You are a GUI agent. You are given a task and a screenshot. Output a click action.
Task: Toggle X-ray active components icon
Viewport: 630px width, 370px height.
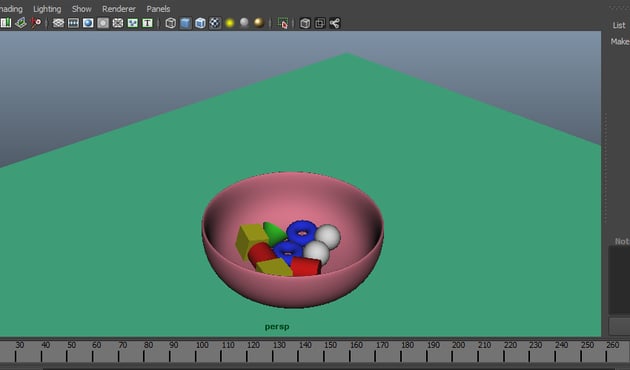[320, 23]
